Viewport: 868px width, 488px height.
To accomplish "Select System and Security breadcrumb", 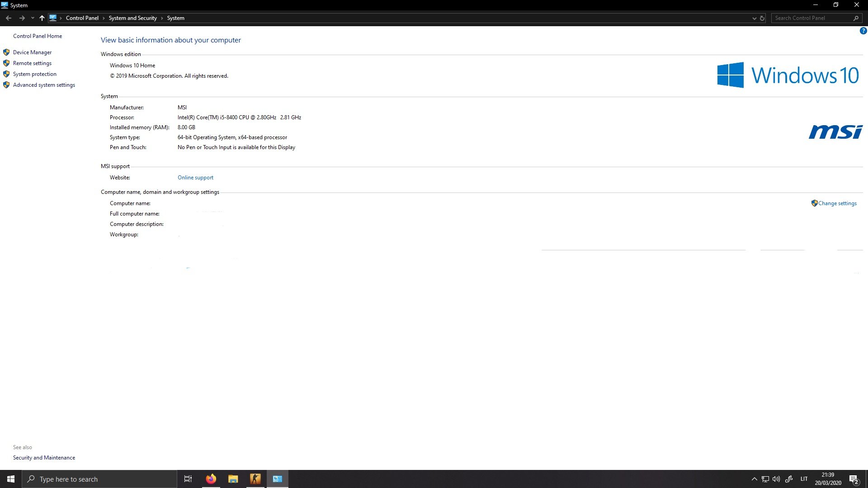I will (x=132, y=18).
